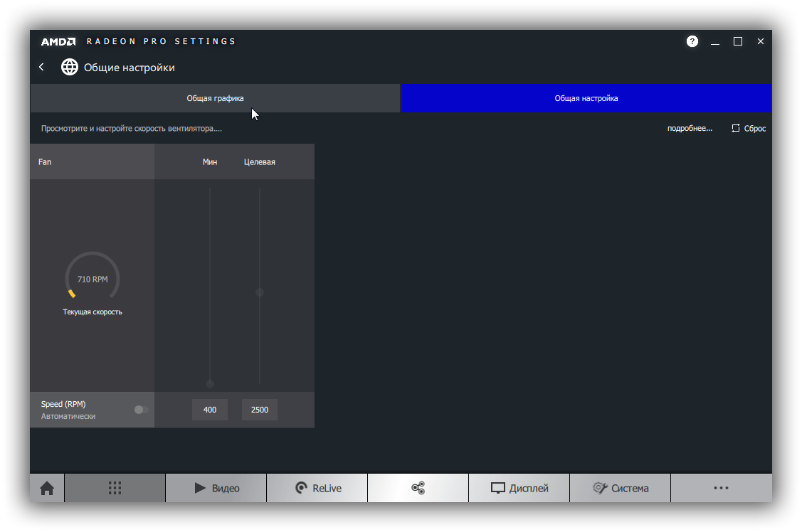
Task: Switch to the Общая графика tab
Action: click(x=215, y=98)
